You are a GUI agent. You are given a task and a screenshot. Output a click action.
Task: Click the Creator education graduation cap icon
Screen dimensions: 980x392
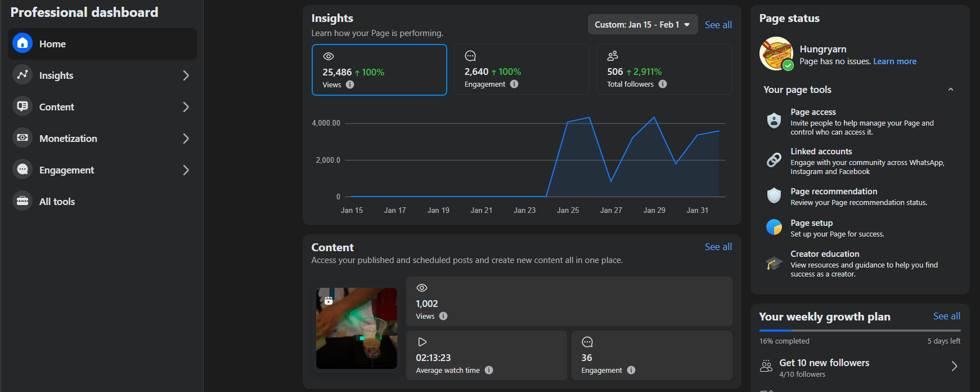[774, 263]
